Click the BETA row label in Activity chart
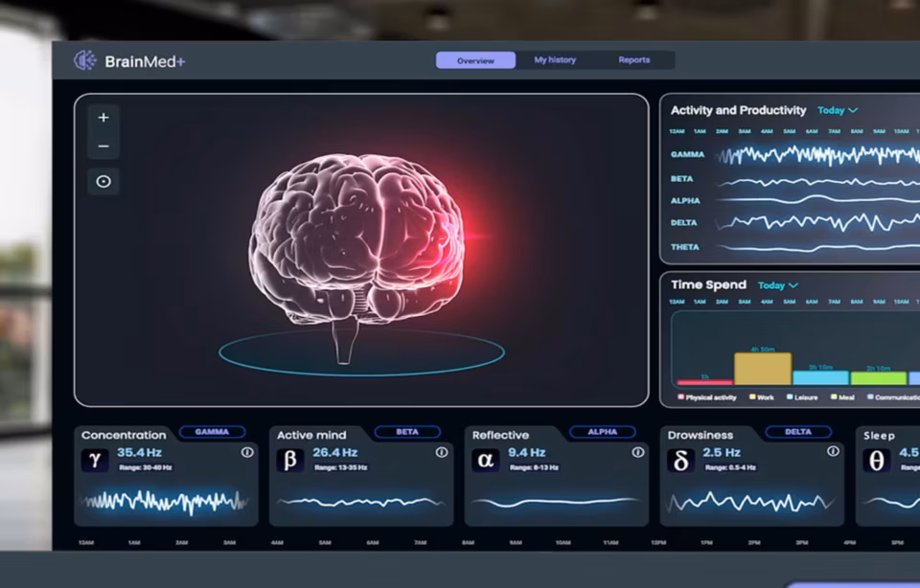This screenshot has height=588, width=920. coord(681,179)
